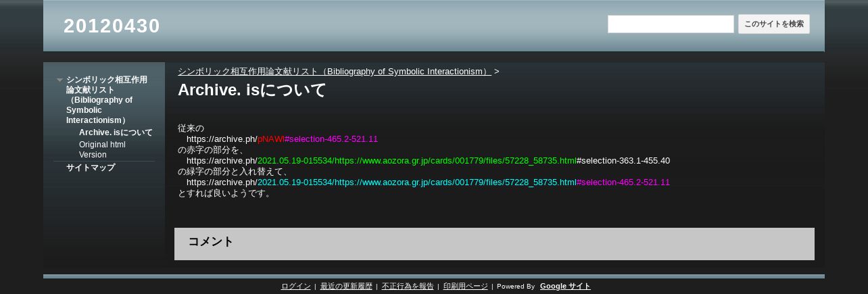The height and width of the screenshot is (294, 868).
Task: Click the の緑字の部分と入れ替えて、 line
Action: tap(235, 172)
